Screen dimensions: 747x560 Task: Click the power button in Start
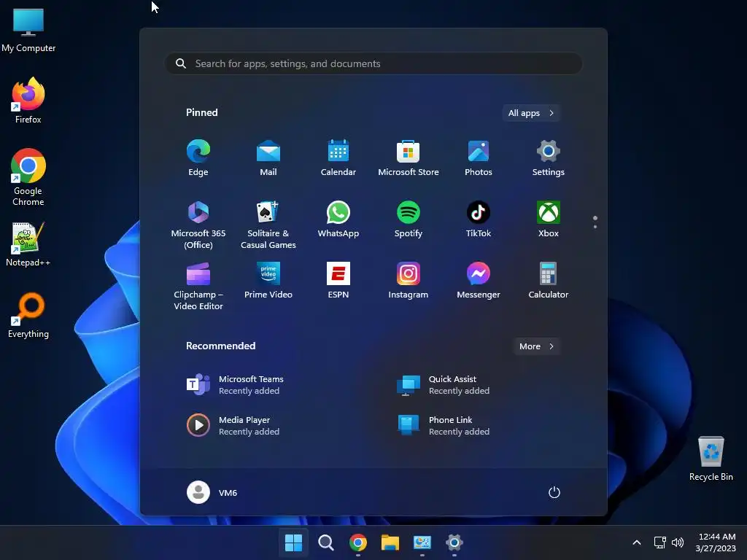554,492
